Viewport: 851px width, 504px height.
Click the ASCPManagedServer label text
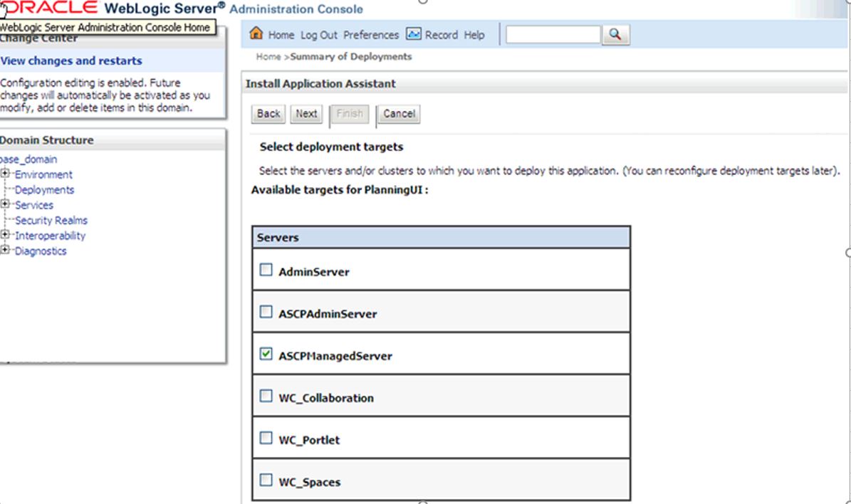(x=335, y=356)
